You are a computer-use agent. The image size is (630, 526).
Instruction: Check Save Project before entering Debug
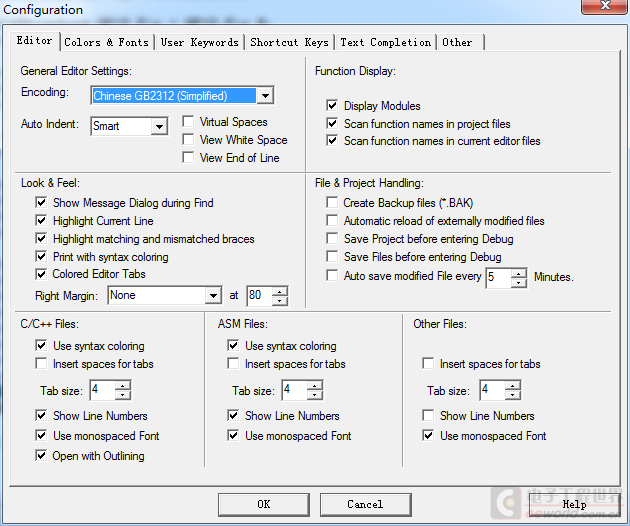point(332,239)
